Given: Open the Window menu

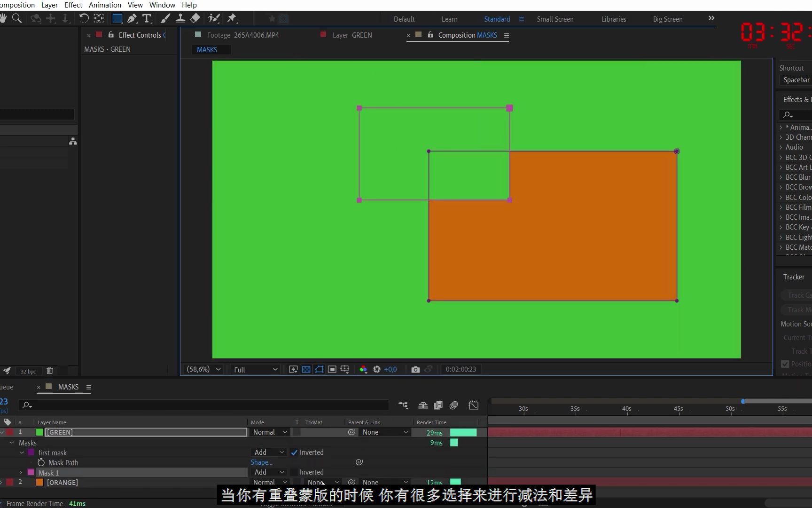Looking at the screenshot, I should pos(162,5).
